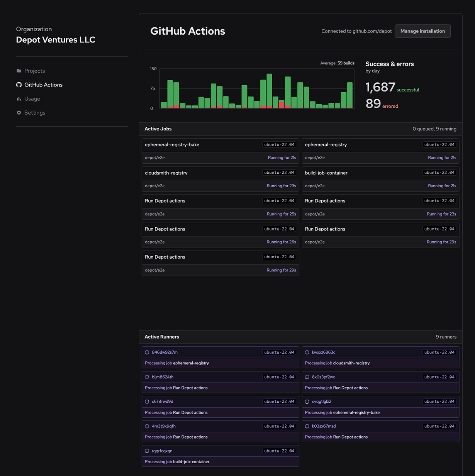This screenshot has width=475, height=476.
Task: Click the Active Jobs section header
Action: tap(158, 129)
